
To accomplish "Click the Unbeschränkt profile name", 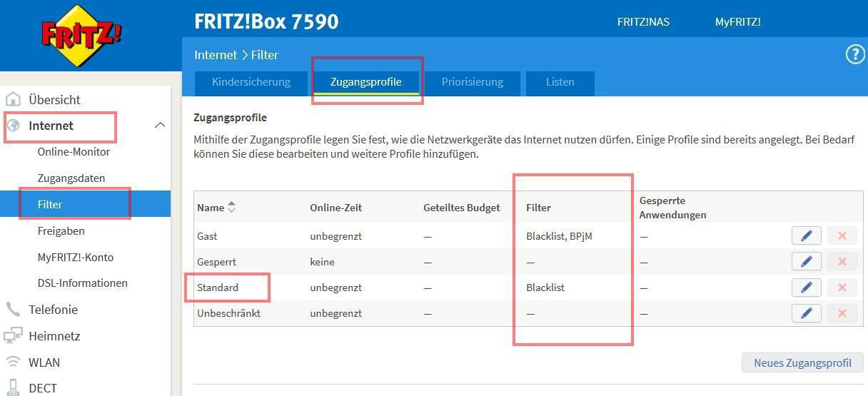I will (228, 313).
